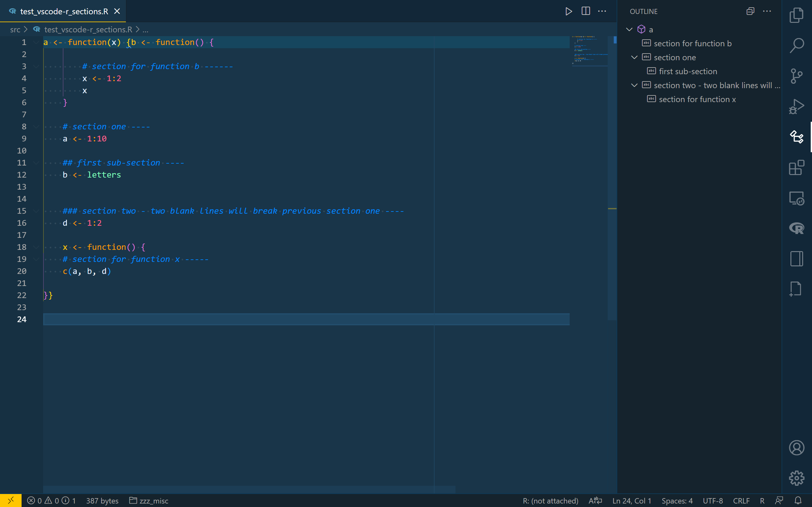Click the CRLF line ending indicator
This screenshot has width=812, height=507.
coord(741,500)
